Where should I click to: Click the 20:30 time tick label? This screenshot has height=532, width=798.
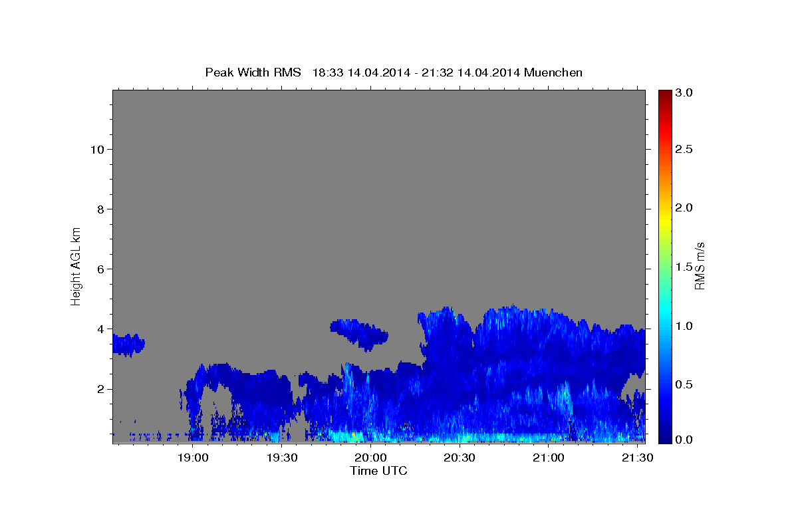460,458
